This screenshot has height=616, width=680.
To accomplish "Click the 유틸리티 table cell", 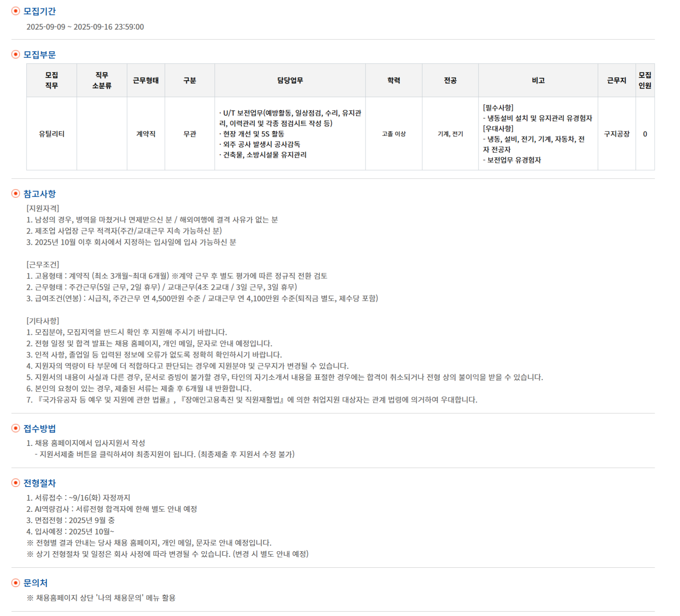I will 51,134.
